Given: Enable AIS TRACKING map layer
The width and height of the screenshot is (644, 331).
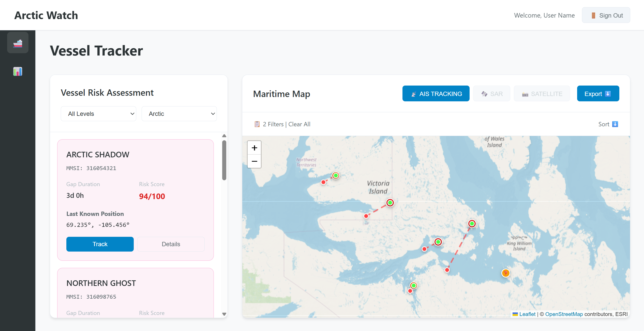Looking at the screenshot, I should pyautogui.click(x=436, y=94).
